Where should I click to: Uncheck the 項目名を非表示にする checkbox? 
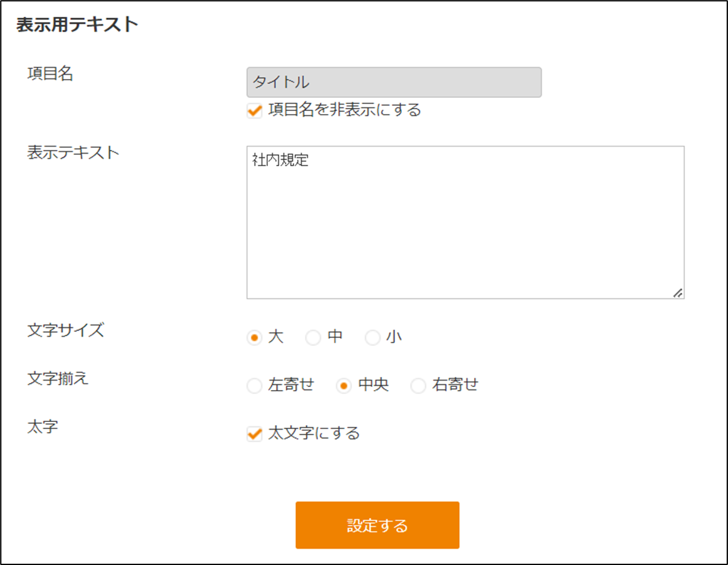tap(255, 110)
